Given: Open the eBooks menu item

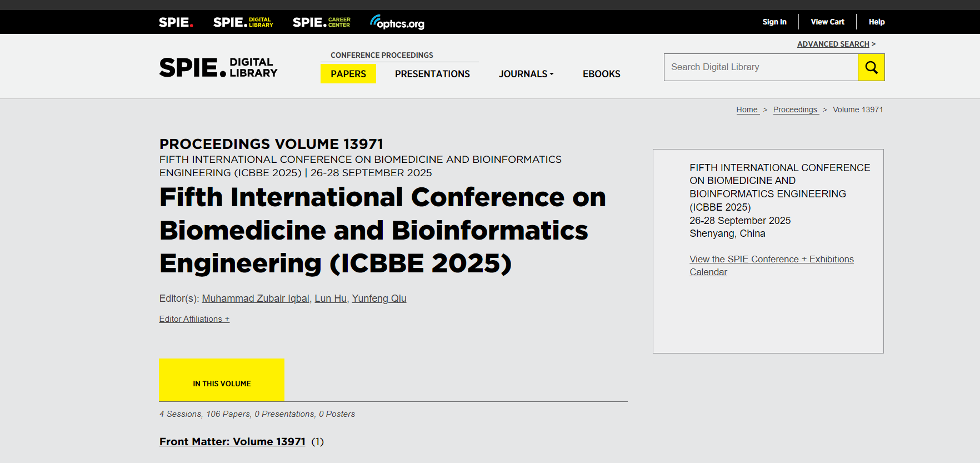Looking at the screenshot, I should coord(601,74).
